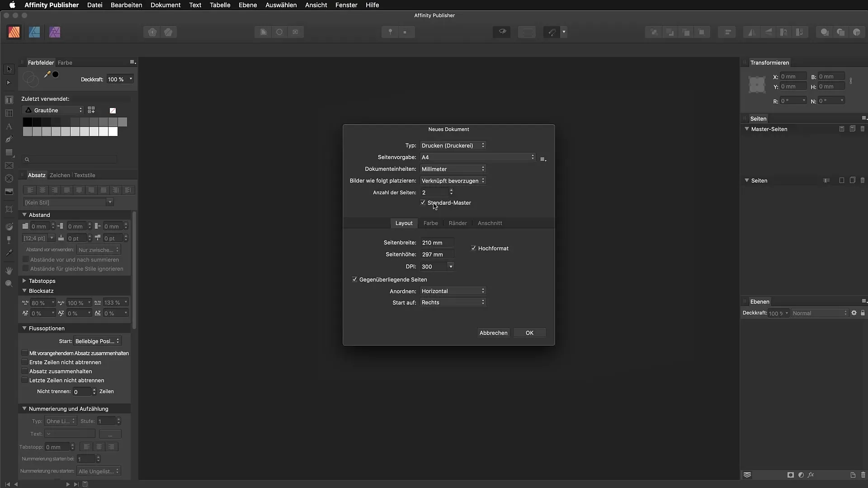Open Start auf Rechts dropdown
This screenshot has height=488, width=868.
453,302
